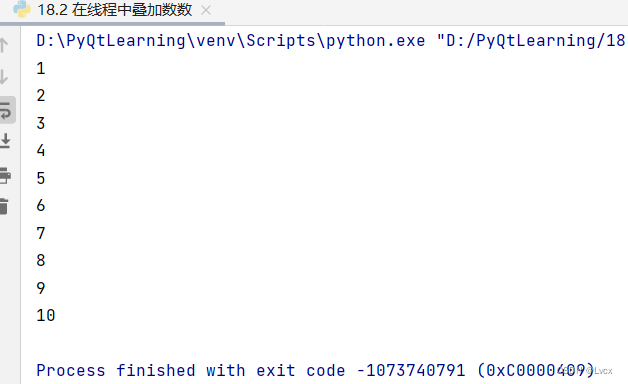Toggle the Soft-Wrap console button

[x=6, y=110]
